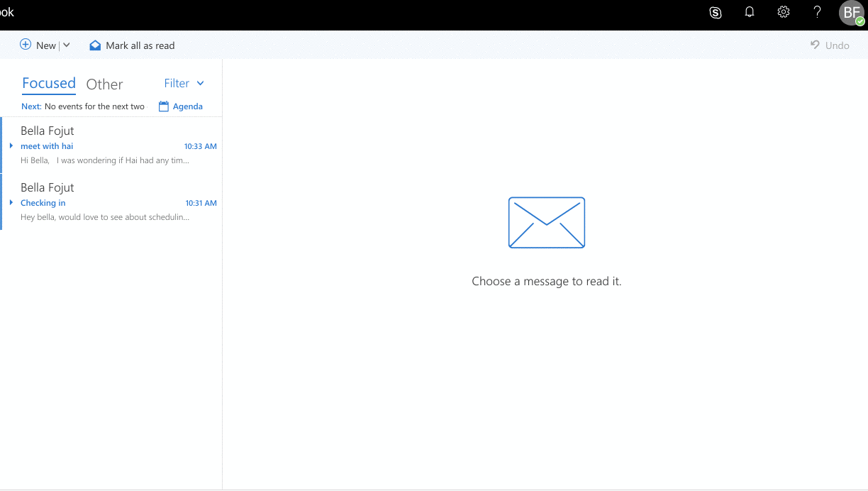Screen dimensions: 868x491
Task: Click the Agenda calendar icon
Action: pyautogui.click(x=164, y=106)
